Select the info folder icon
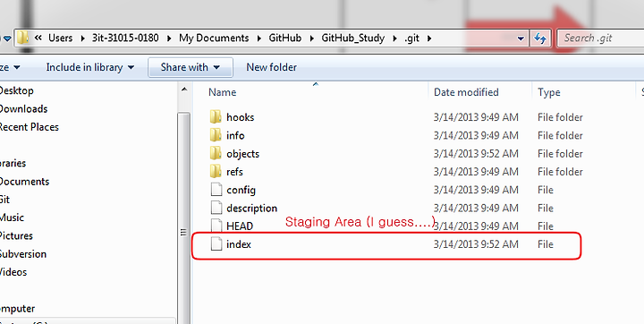Viewport: 644px width, 324px height. (x=216, y=135)
